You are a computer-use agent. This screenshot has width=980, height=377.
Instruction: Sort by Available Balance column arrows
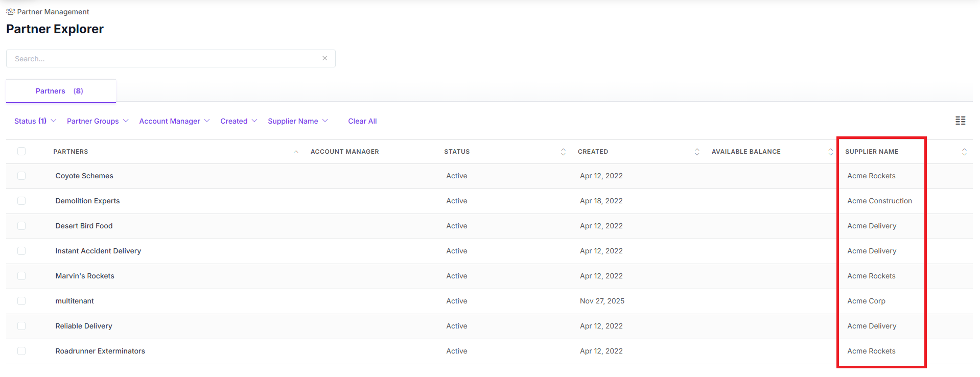pyautogui.click(x=830, y=152)
